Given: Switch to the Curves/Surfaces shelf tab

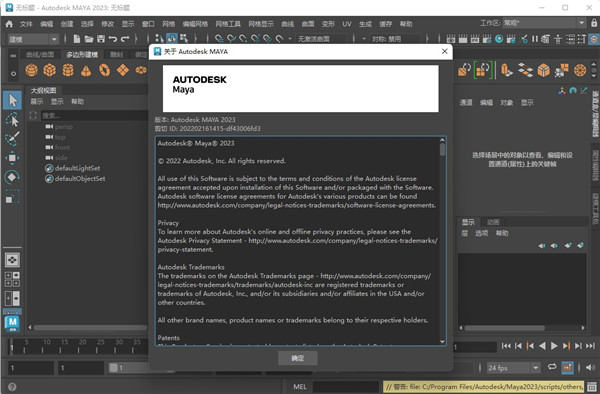Looking at the screenshot, I should (x=40, y=55).
